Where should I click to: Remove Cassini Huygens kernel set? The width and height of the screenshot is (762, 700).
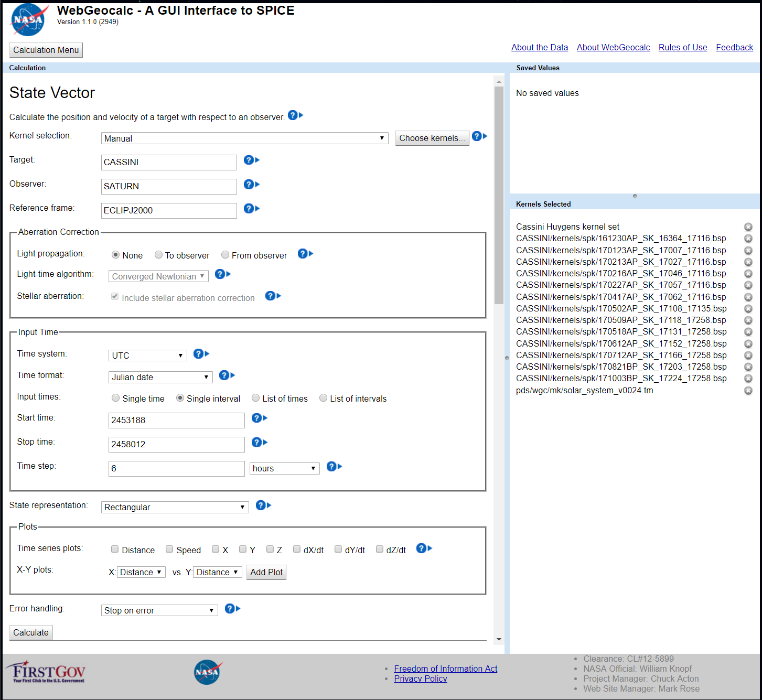coord(748,227)
